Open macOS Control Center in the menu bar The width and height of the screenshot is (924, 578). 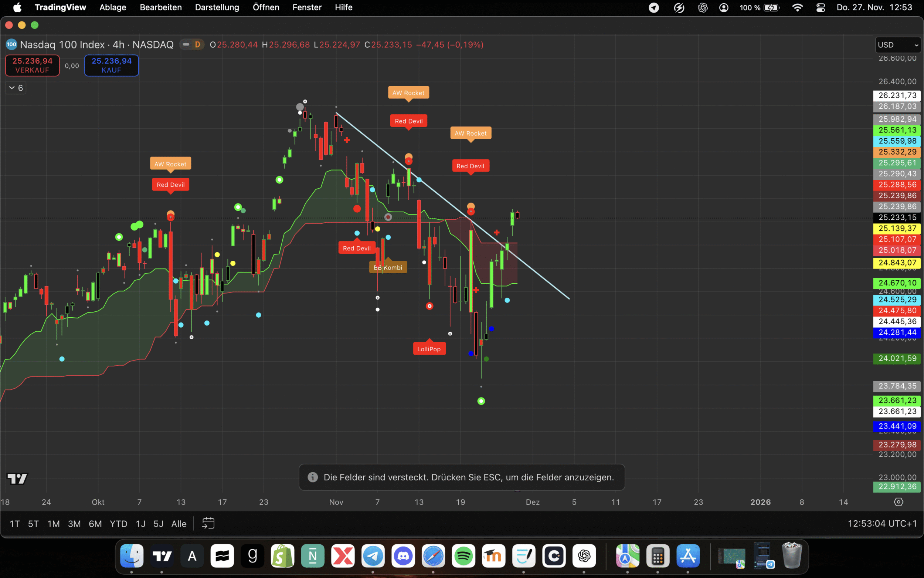tap(821, 8)
